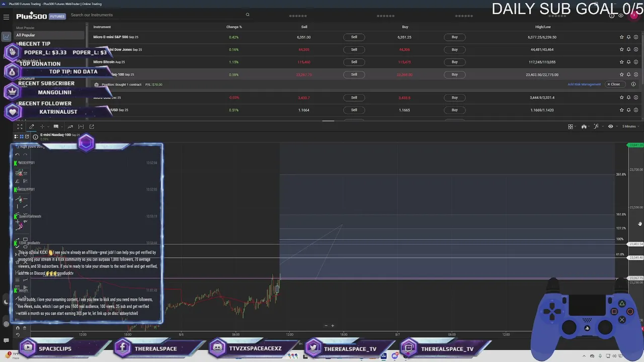Switch to list layout view icon
This screenshot has height=362, width=644.
(x=16, y=136)
